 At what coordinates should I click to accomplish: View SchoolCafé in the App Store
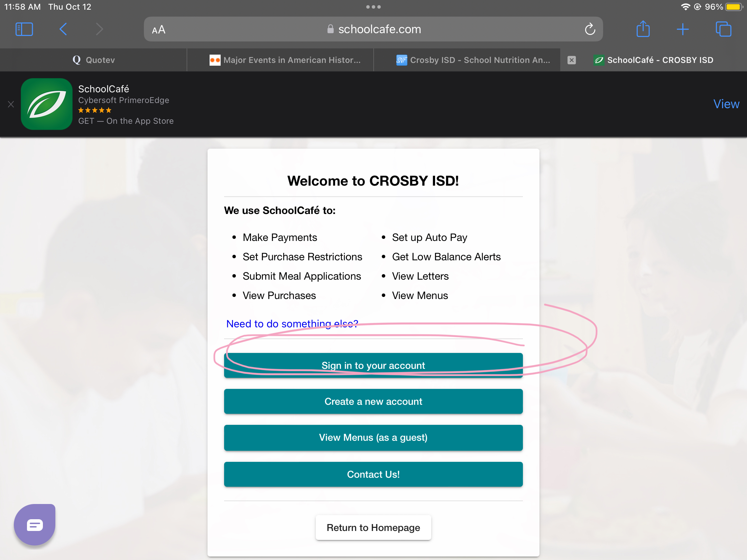point(726,104)
